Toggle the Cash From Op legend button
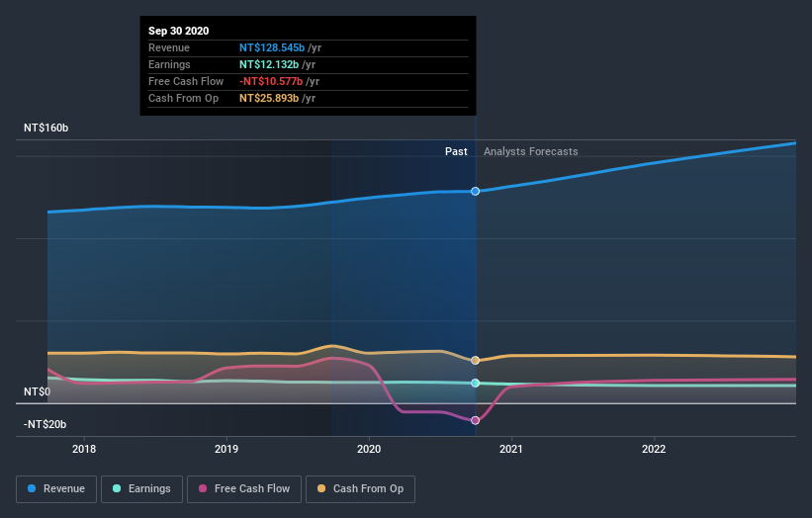The height and width of the screenshot is (518, 812). tap(360, 489)
